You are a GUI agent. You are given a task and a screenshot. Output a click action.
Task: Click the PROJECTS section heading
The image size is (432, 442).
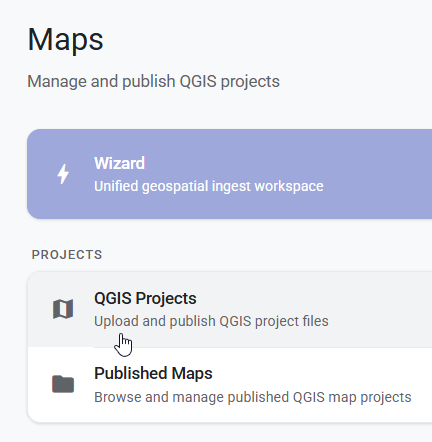click(67, 255)
